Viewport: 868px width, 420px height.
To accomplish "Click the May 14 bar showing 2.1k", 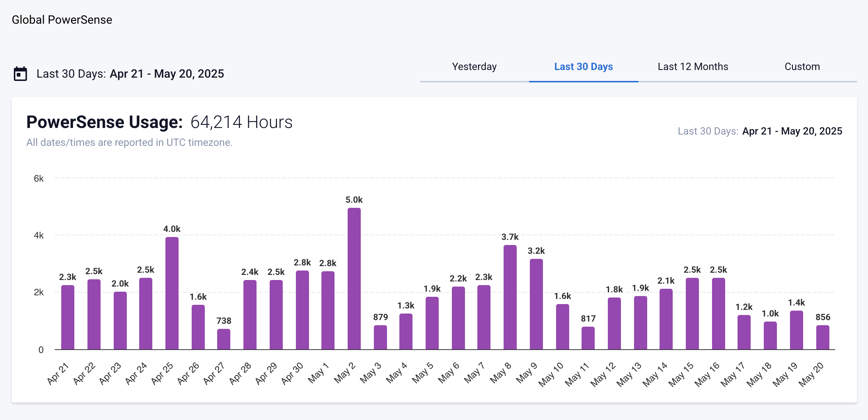I will 666,319.
